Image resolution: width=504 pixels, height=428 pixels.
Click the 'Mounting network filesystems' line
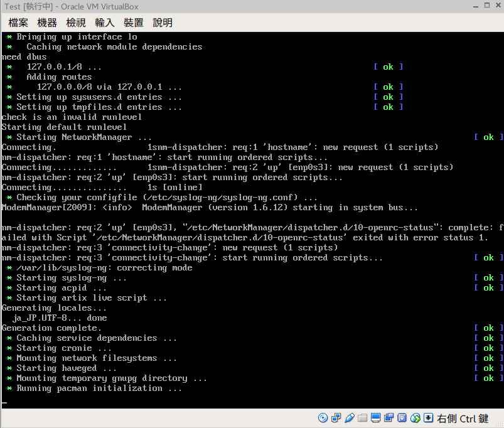(92, 358)
